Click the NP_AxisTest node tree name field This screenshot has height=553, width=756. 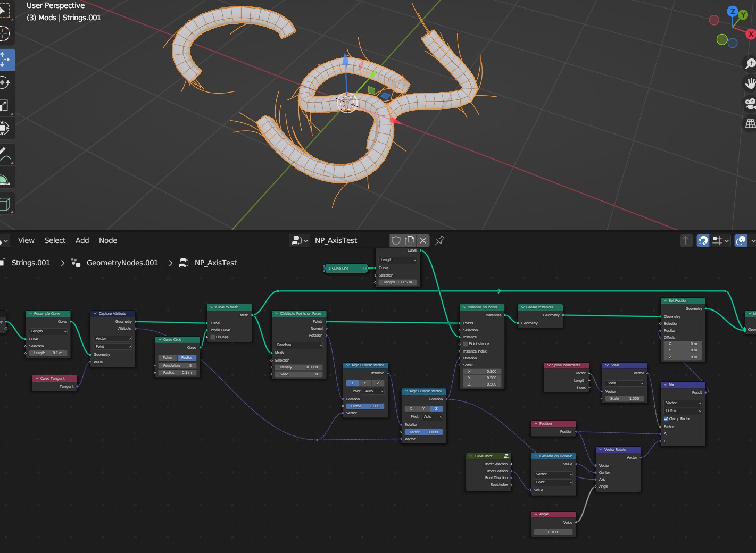tap(351, 240)
